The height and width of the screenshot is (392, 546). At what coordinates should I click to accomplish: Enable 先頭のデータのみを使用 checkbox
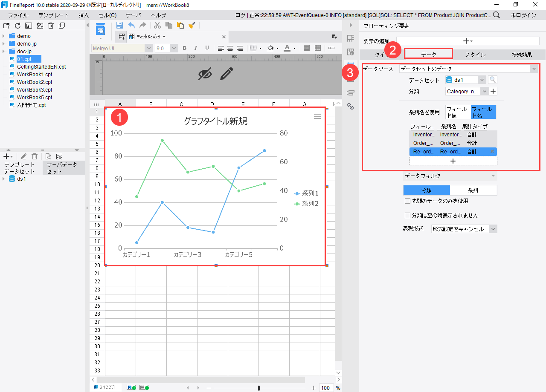[x=407, y=201]
